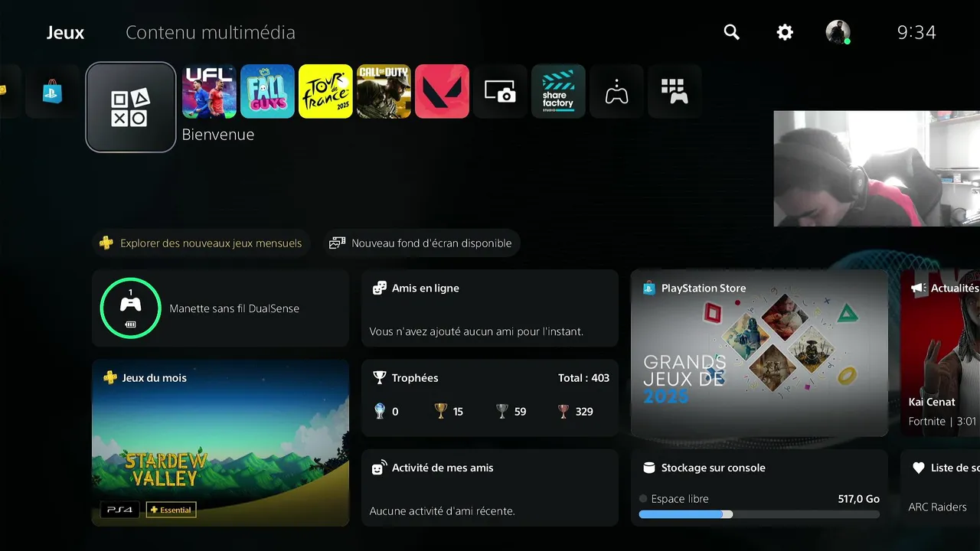The width and height of the screenshot is (980, 551).
Task: Click the 517,0 Go storage value
Action: pos(859,499)
